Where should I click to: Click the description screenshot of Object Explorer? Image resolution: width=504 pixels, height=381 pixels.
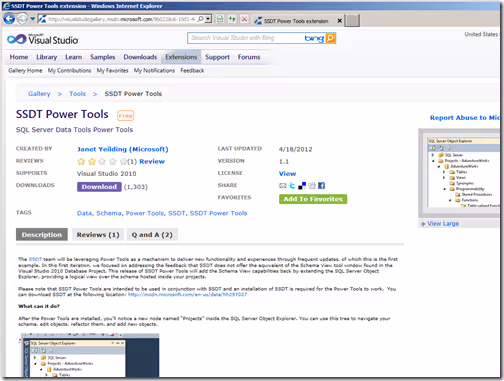(90, 355)
